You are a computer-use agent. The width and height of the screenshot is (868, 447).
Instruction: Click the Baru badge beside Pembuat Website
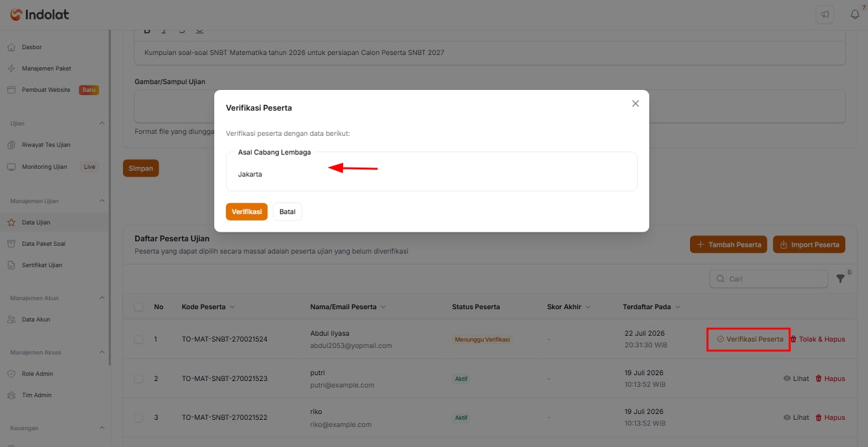tap(89, 90)
